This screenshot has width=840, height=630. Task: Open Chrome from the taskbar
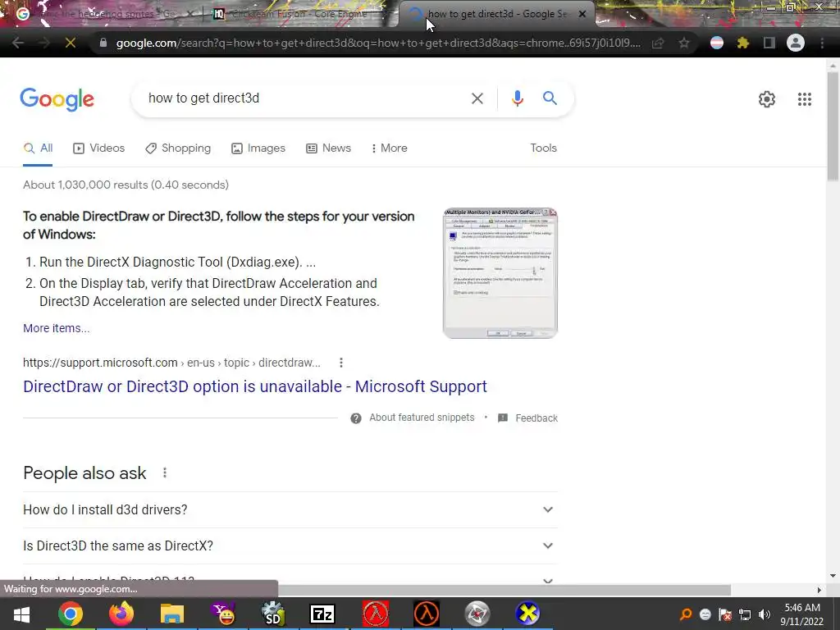[x=71, y=614]
